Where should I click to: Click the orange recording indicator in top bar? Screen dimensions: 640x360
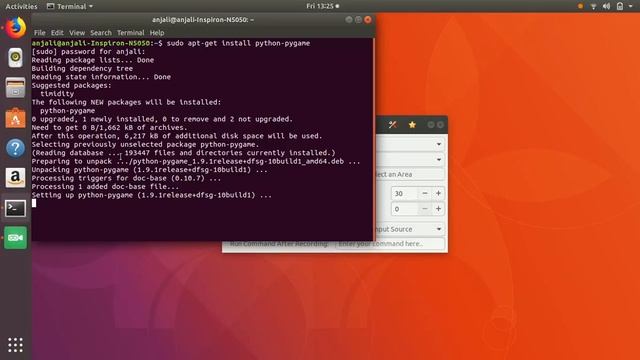pyautogui.click(x=580, y=6)
